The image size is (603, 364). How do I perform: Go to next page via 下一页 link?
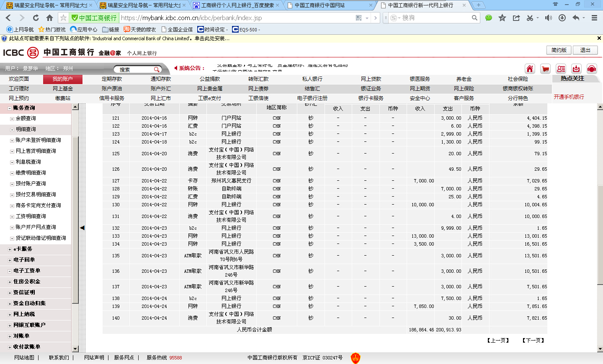tap(533, 341)
